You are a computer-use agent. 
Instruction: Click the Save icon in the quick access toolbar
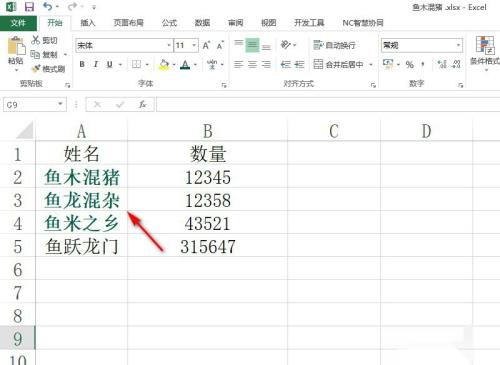29,7
